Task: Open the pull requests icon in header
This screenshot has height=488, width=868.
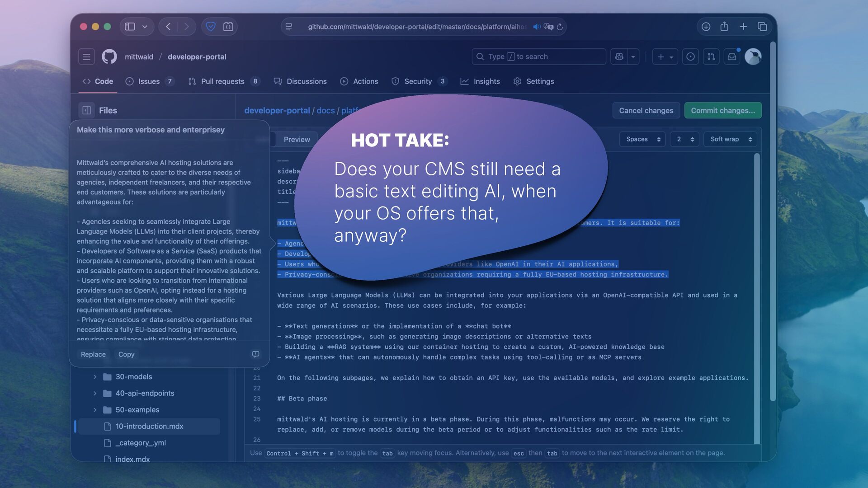Action: pos(711,56)
